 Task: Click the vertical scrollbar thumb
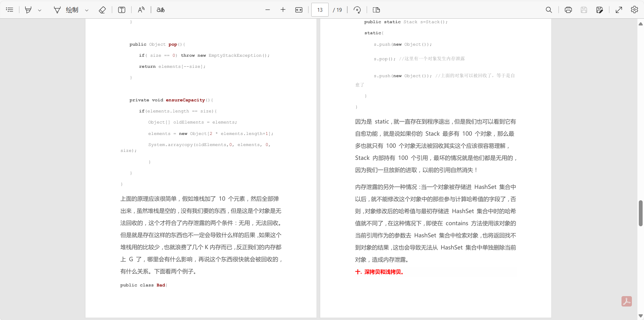point(641,213)
